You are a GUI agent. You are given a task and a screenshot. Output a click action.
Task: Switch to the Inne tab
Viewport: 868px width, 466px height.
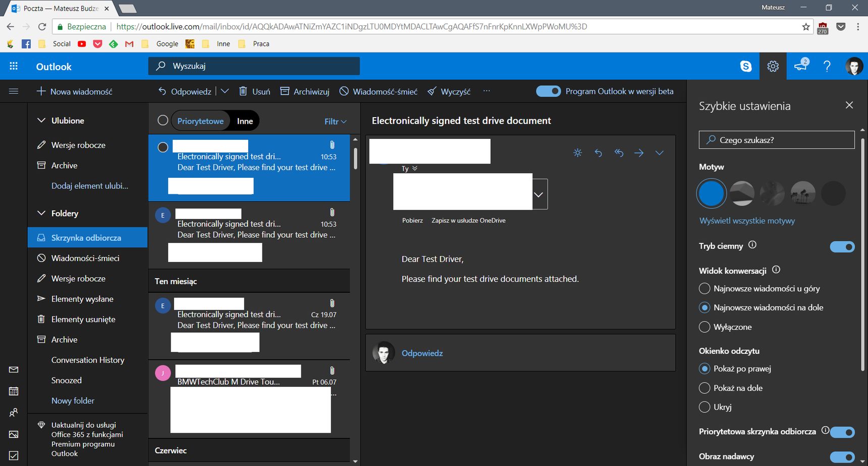pyautogui.click(x=245, y=121)
